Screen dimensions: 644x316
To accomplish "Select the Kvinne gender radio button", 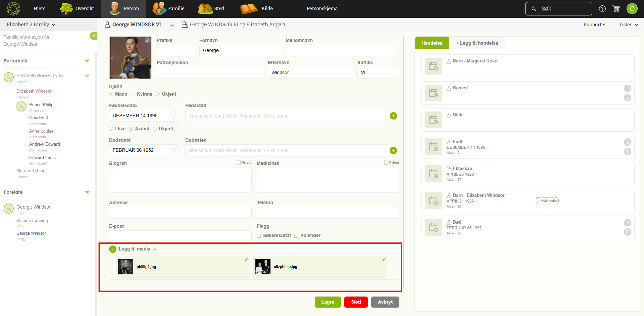I will pyautogui.click(x=133, y=94).
